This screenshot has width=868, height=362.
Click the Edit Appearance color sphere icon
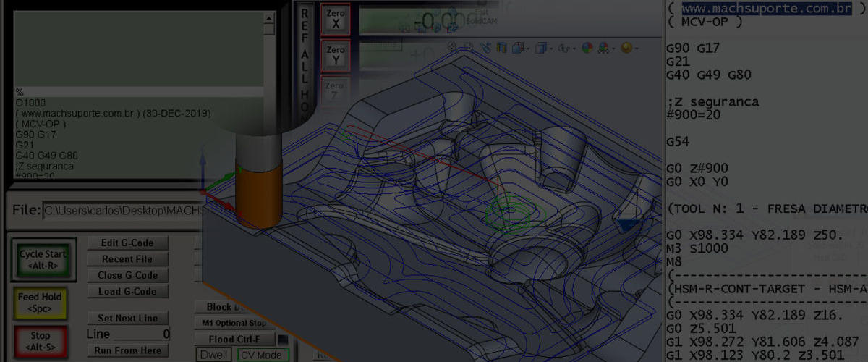(x=587, y=48)
